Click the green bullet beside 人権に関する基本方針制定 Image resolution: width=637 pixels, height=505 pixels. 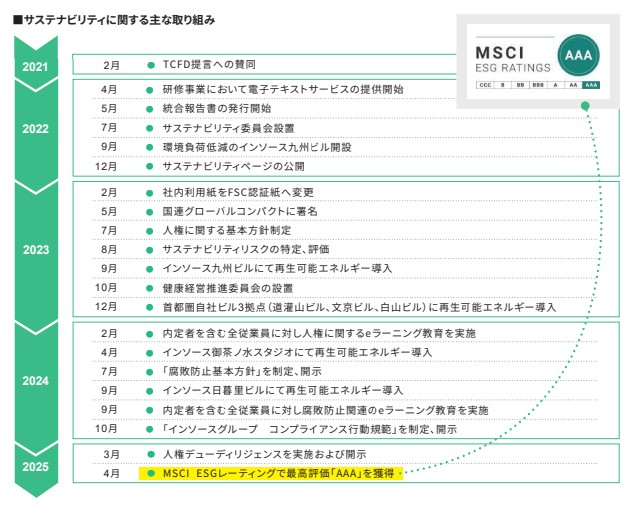point(149,230)
